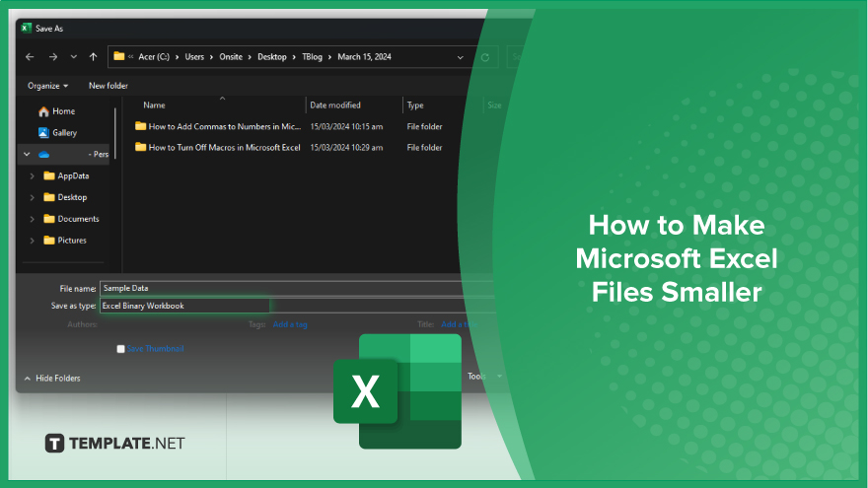This screenshot has width=868, height=488.
Task: Navigate to TBlog in the breadcrumb
Action: pos(313,57)
